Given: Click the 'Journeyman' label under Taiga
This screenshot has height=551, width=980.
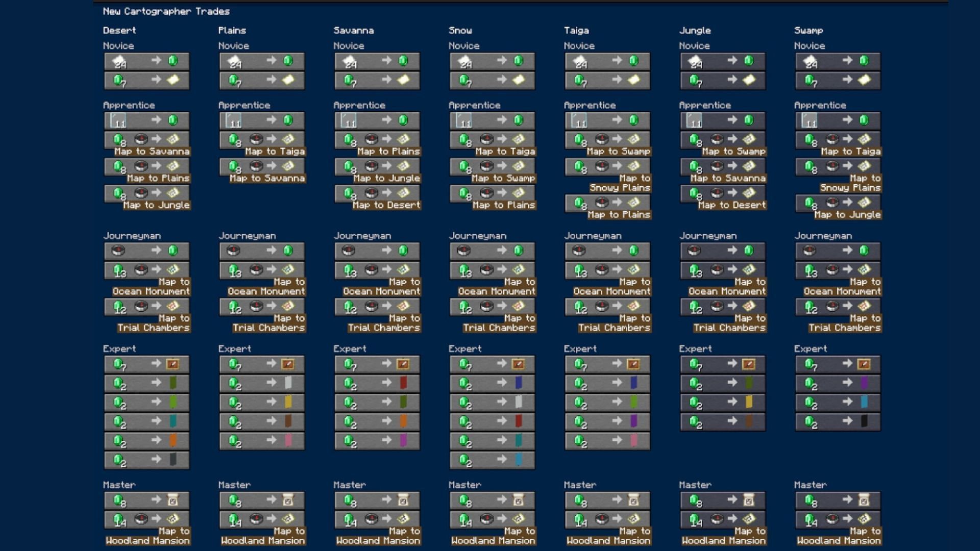Looking at the screenshot, I should 593,236.
